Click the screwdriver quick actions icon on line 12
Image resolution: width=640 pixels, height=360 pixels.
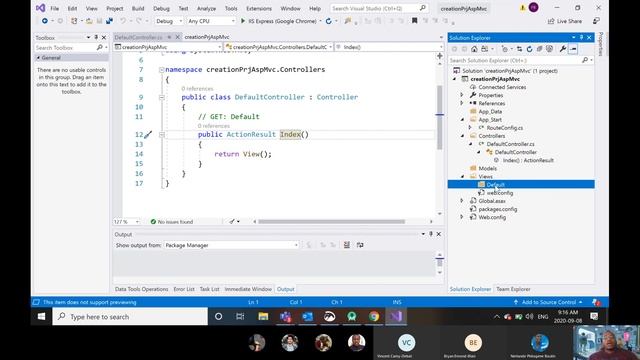point(148,134)
